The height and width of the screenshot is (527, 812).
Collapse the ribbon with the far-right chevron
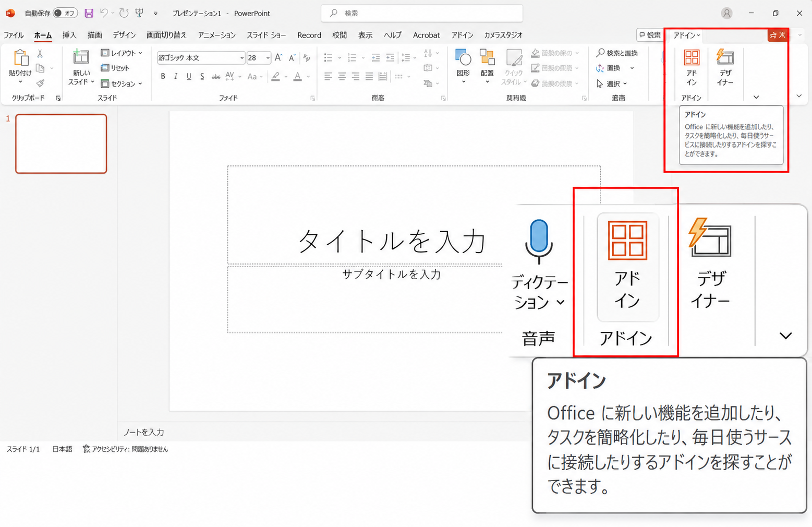pos(799,96)
